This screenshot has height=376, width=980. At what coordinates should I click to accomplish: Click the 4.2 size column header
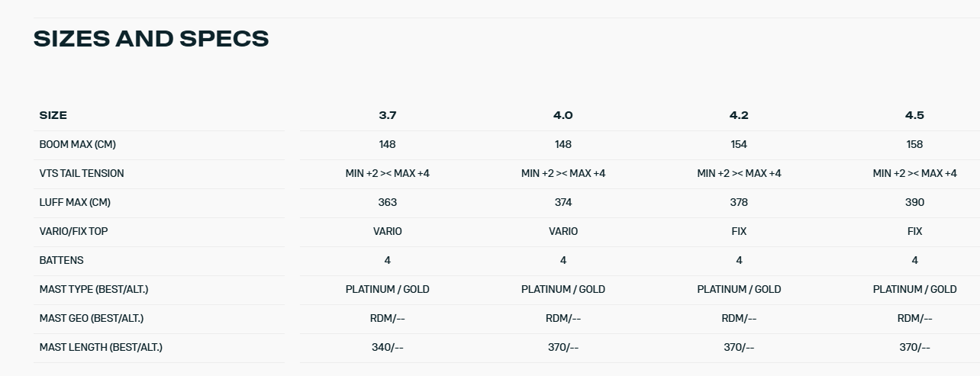click(x=739, y=115)
